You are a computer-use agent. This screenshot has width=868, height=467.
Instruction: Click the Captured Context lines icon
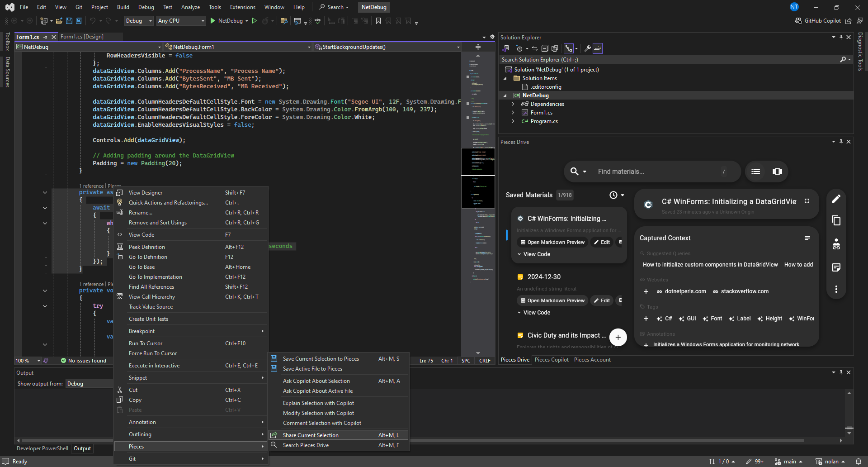click(807, 238)
